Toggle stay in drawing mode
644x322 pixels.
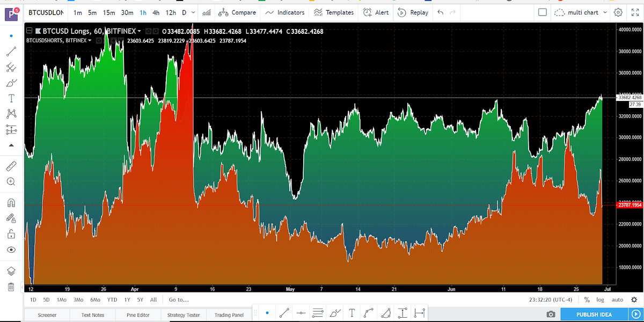[x=11, y=218]
